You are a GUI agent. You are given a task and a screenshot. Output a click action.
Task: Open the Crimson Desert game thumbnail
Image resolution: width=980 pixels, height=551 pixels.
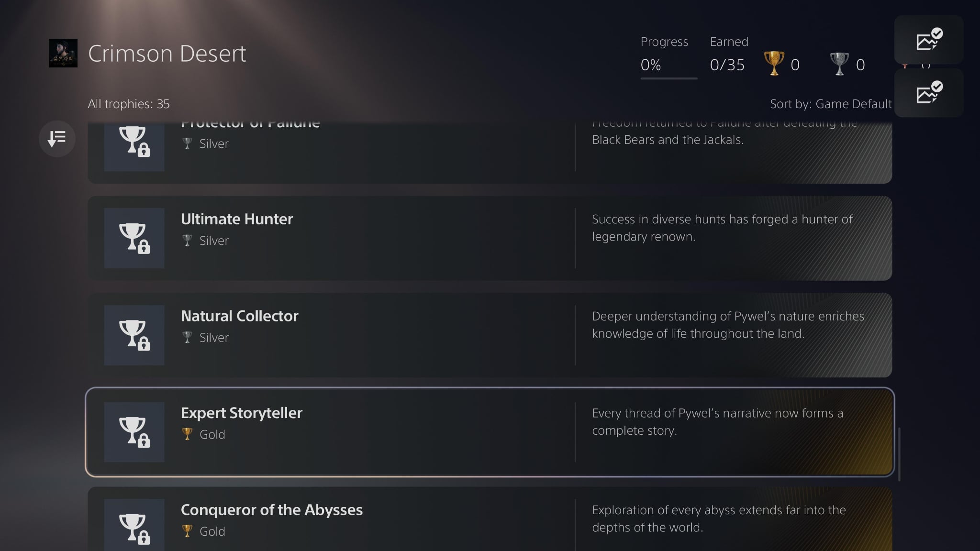click(63, 53)
